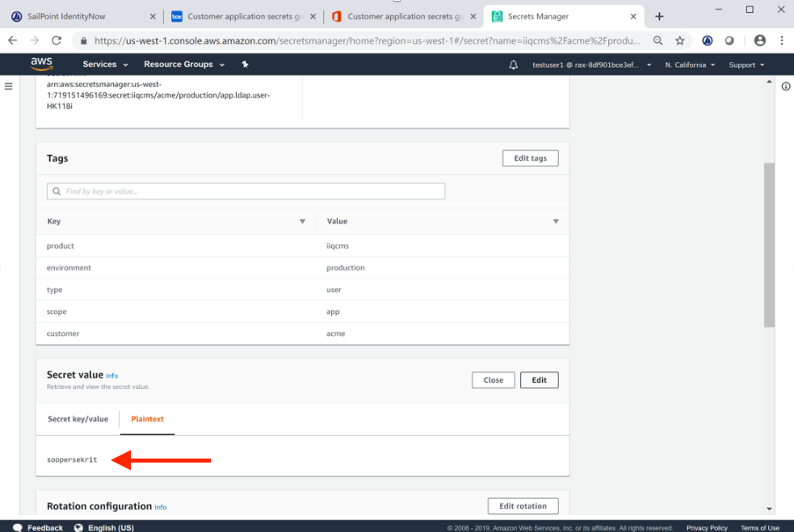Click the Edit tags button

(530, 158)
